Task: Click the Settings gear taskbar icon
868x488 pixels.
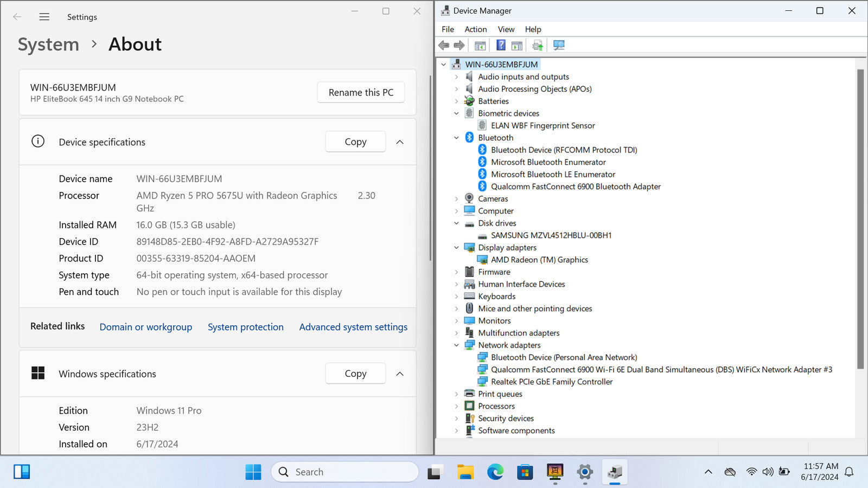Action: (585, 472)
